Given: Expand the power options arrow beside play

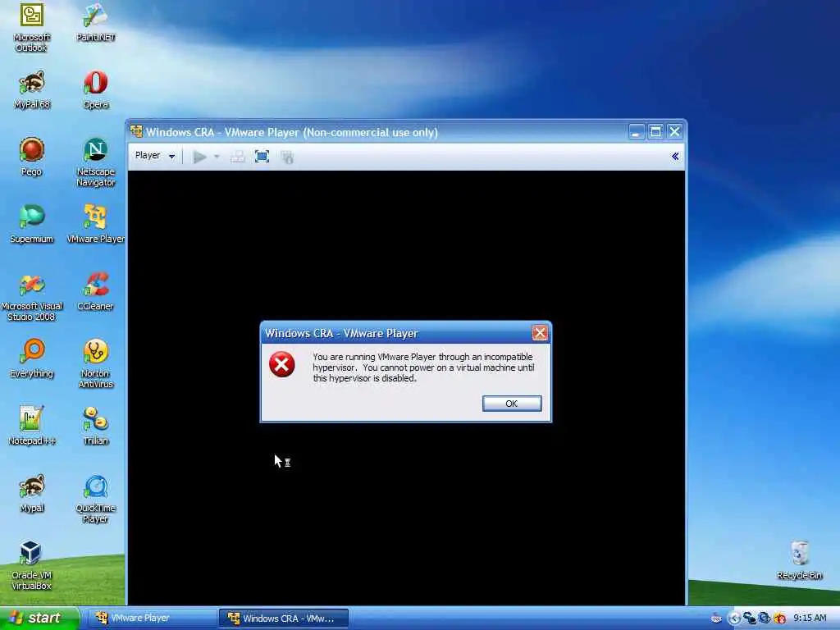Looking at the screenshot, I should (x=217, y=157).
